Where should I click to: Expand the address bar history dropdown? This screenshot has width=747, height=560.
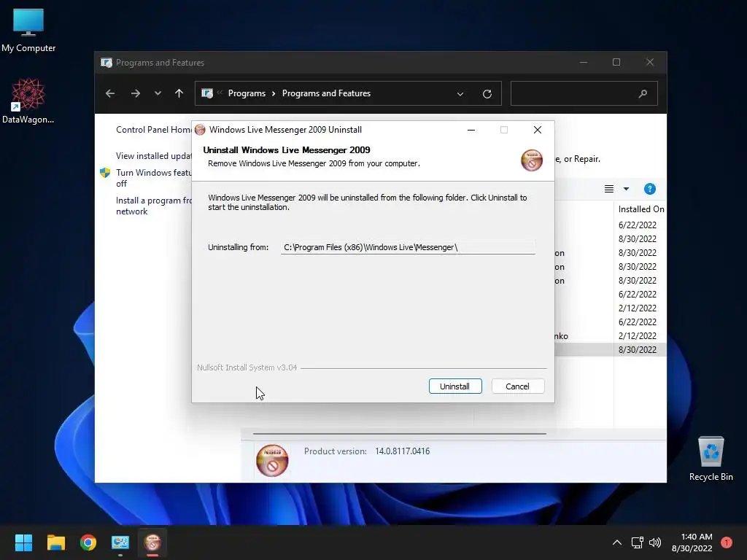460,94
